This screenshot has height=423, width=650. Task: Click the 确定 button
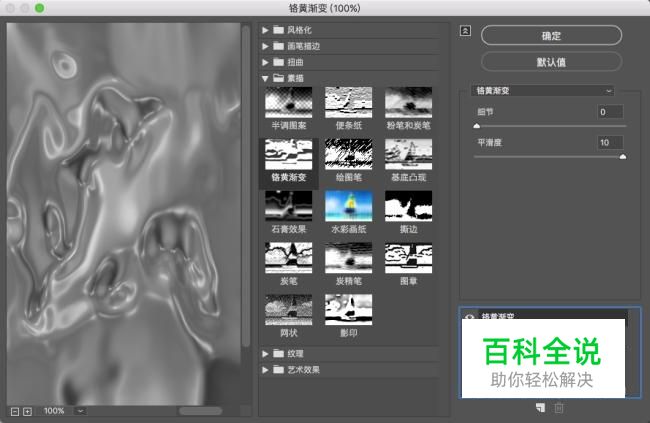[551, 36]
